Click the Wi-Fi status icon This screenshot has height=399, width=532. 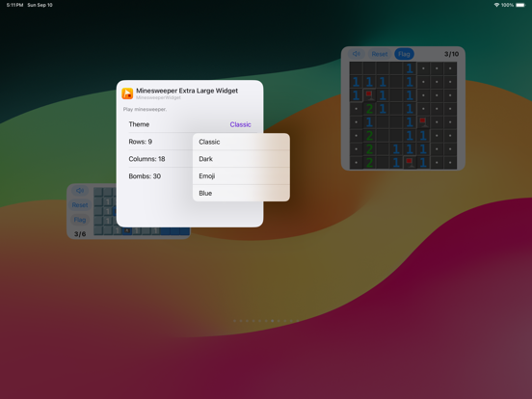pos(496,5)
